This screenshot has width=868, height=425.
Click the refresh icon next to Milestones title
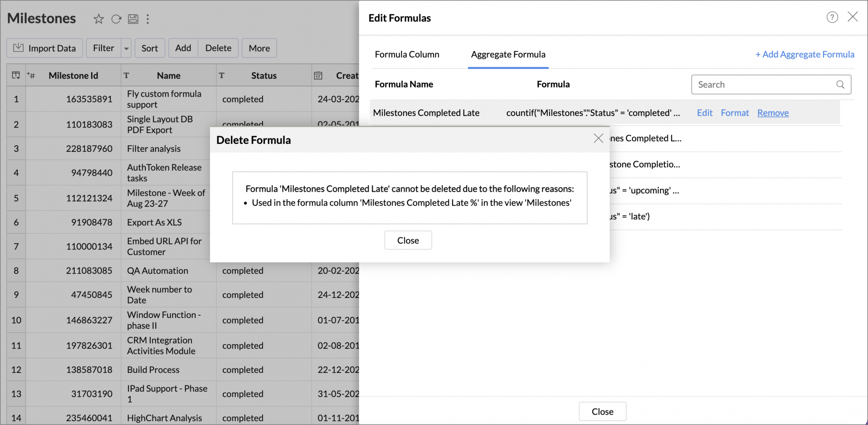116,19
